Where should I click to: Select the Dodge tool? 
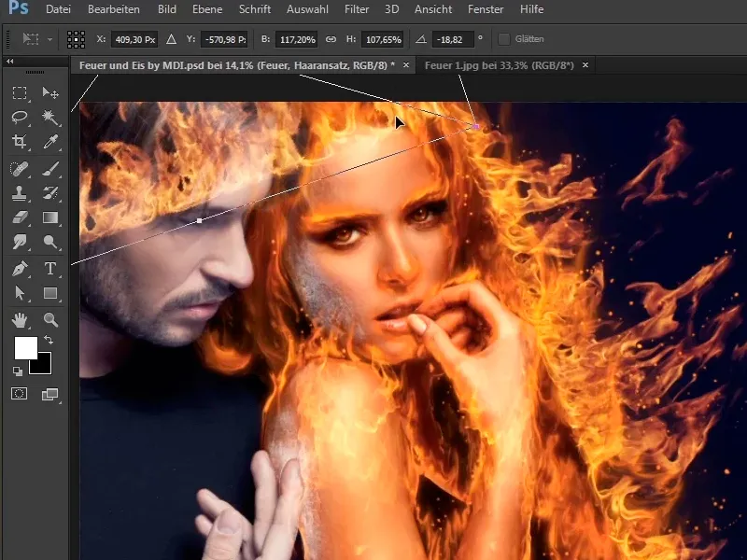50,242
